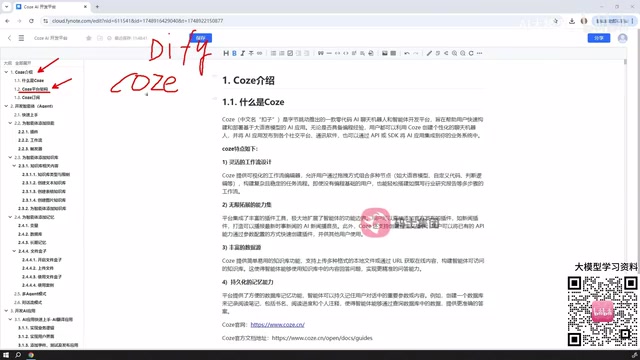Collapse the '2. 开发智能体 (Agent)' section
640x360 pixels.
pos(6,106)
